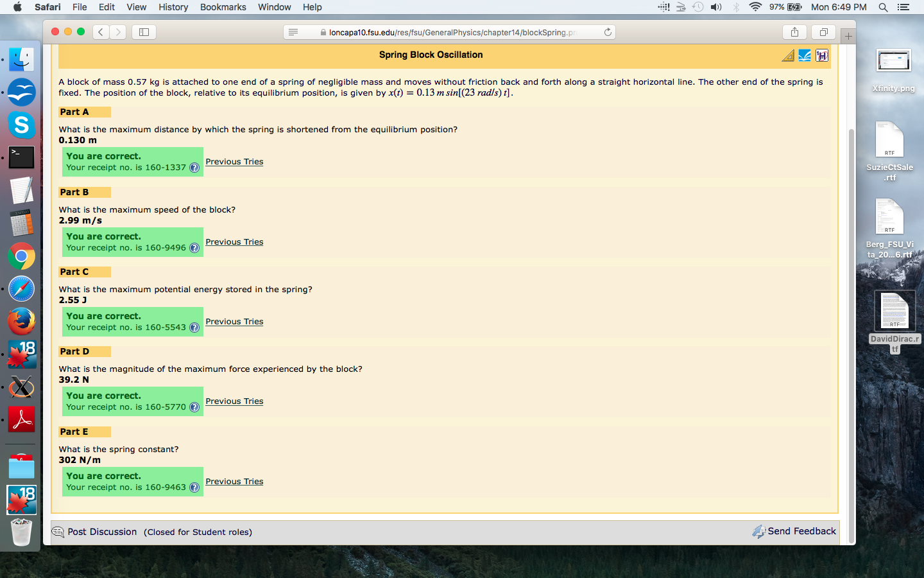
Task: Open help for receipt no. 160-5770
Action: pyautogui.click(x=194, y=407)
